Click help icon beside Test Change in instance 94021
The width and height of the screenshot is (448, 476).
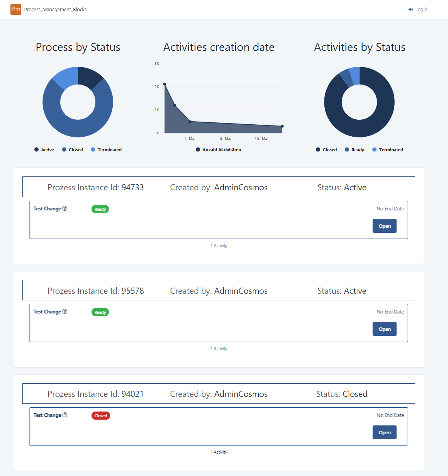pyautogui.click(x=65, y=415)
